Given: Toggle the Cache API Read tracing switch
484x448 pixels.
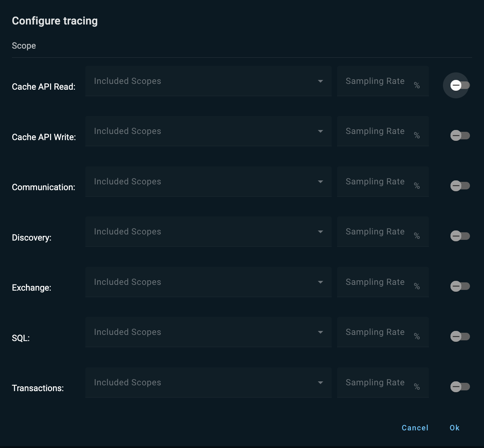Looking at the screenshot, I should (x=460, y=85).
